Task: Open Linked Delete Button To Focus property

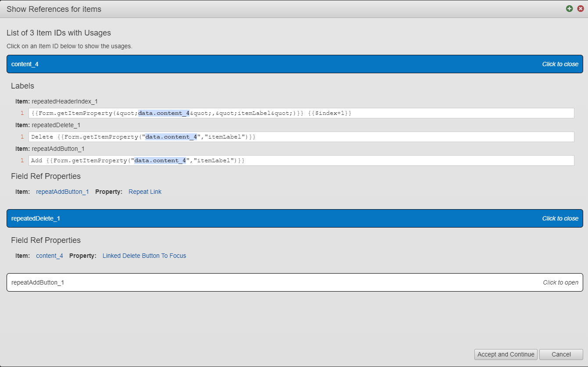Action: coord(144,256)
